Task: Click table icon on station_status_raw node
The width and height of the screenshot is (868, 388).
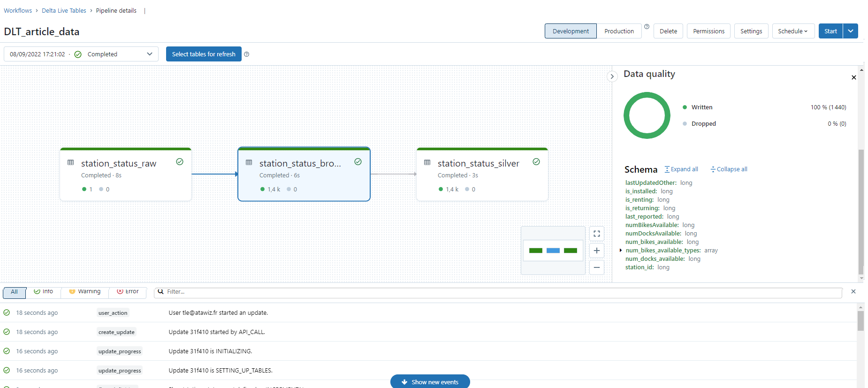Action: 71,163
